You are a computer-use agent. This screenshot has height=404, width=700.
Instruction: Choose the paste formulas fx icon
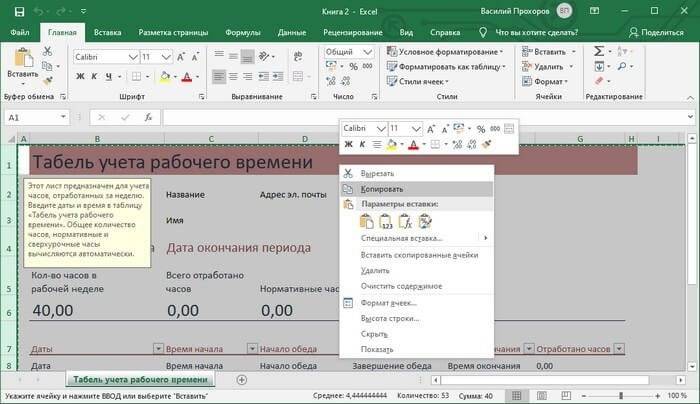click(x=406, y=221)
